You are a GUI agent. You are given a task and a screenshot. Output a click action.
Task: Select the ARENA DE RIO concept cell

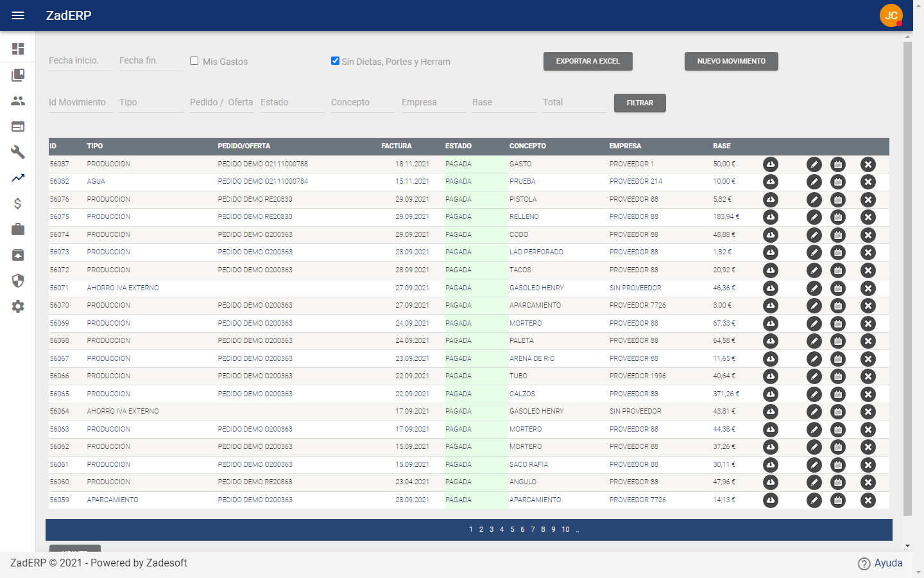[532, 359]
